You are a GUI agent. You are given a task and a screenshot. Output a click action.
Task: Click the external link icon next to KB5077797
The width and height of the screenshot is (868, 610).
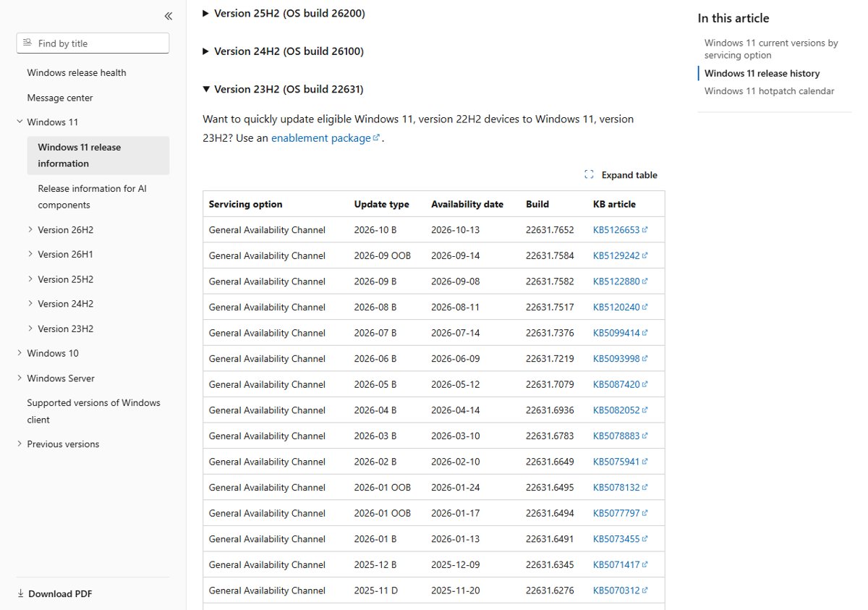pos(644,512)
